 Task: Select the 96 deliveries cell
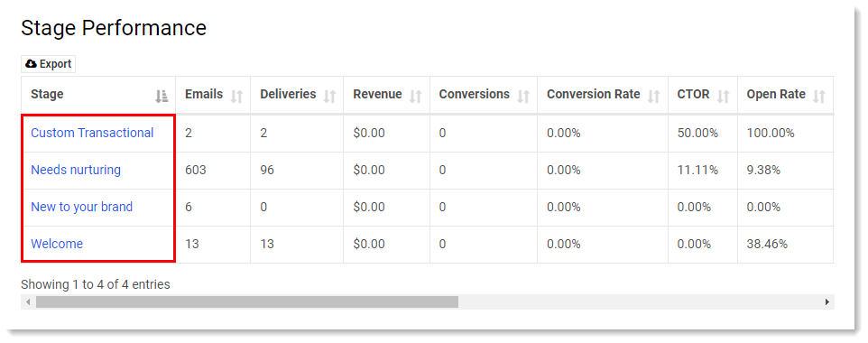(x=297, y=170)
